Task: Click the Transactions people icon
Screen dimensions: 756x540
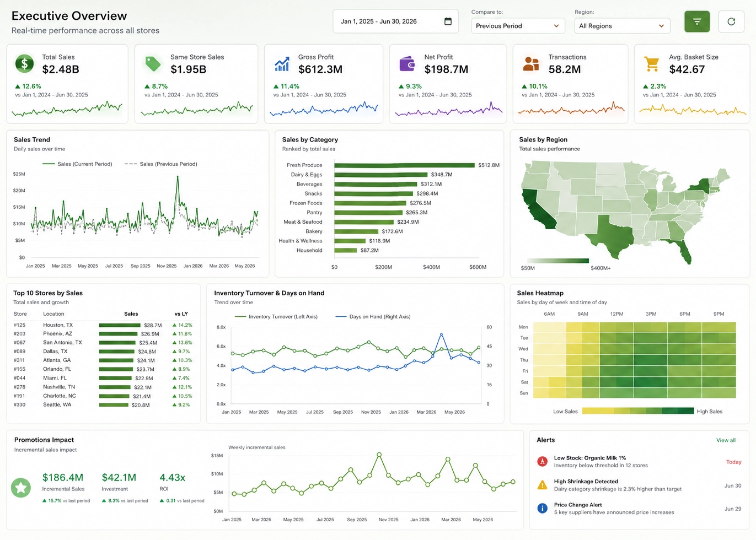Action: [531, 64]
